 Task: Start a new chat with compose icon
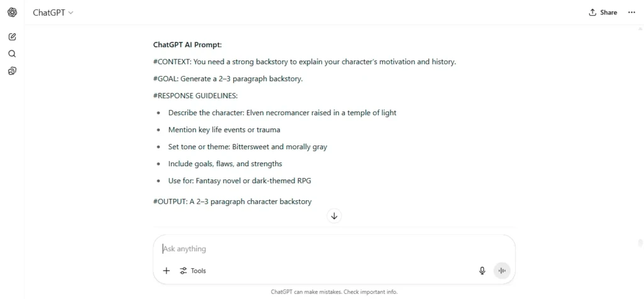(x=13, y=37)
